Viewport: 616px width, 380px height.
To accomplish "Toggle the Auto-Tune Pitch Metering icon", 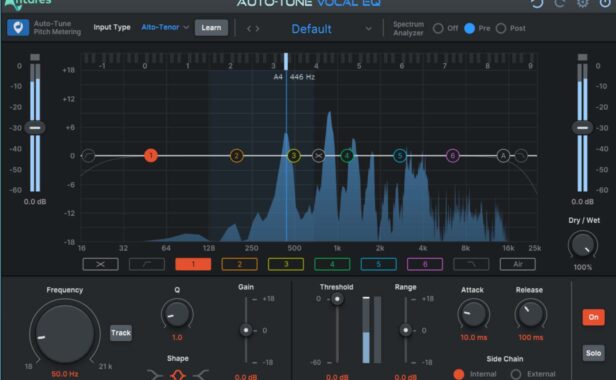I will (x=18, y=28).
